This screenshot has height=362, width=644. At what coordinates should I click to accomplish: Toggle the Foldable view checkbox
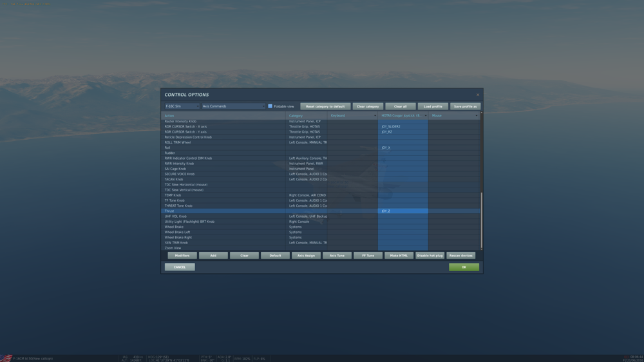coord(270,106)
